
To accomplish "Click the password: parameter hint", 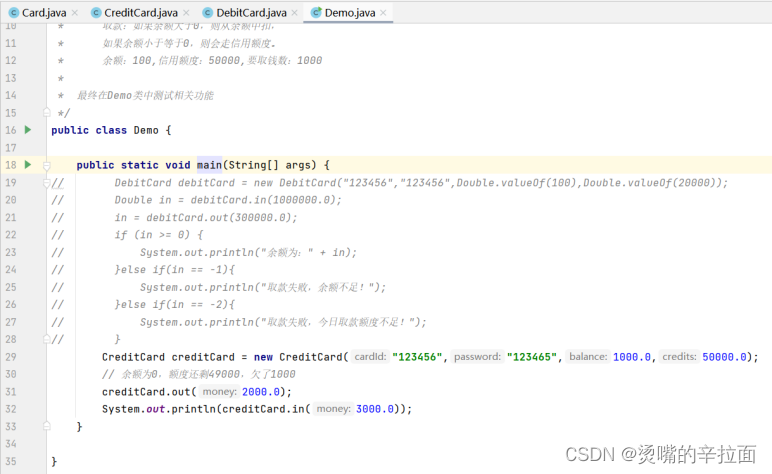I will 477,357.
